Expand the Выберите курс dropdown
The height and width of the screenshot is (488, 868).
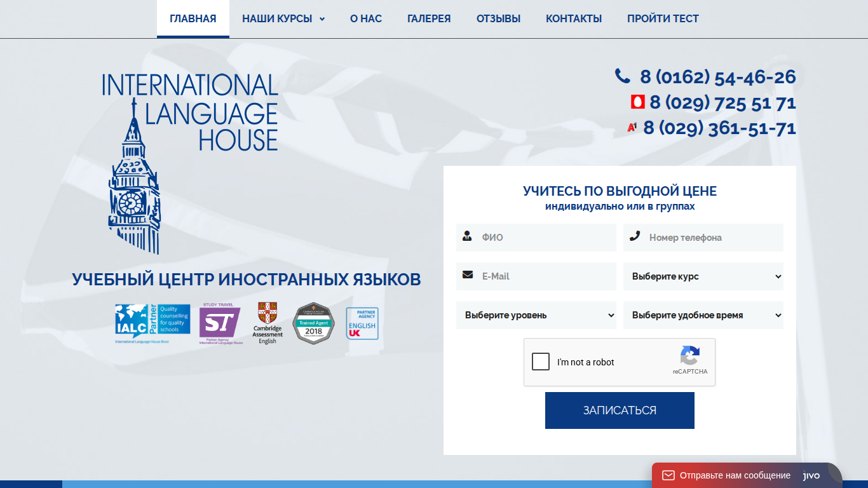(703, 276)
